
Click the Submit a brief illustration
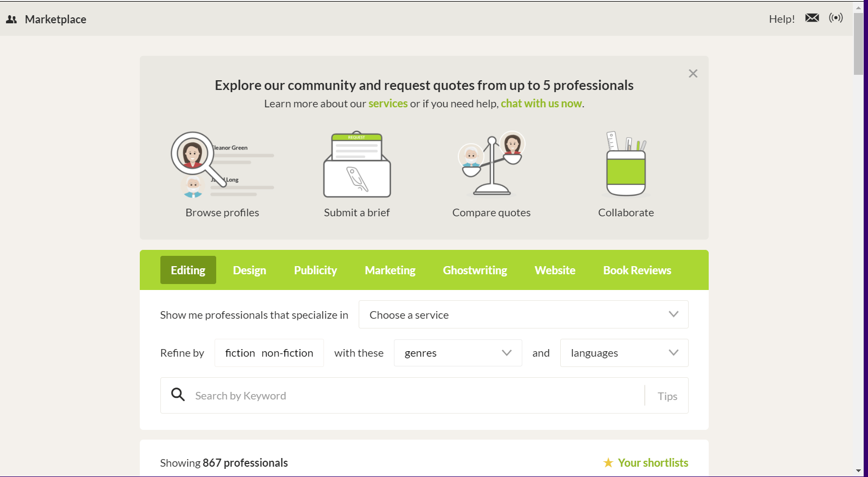[357, 164]
